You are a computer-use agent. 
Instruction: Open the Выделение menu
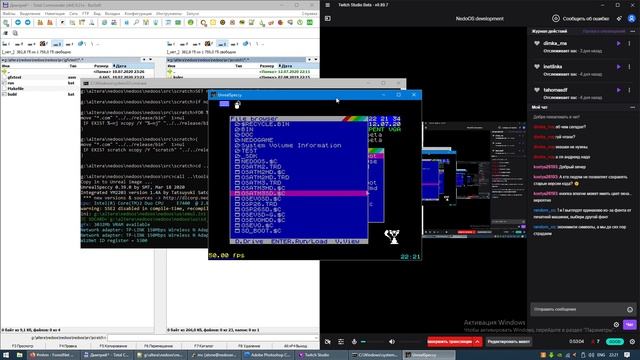[x=30, y=13]
